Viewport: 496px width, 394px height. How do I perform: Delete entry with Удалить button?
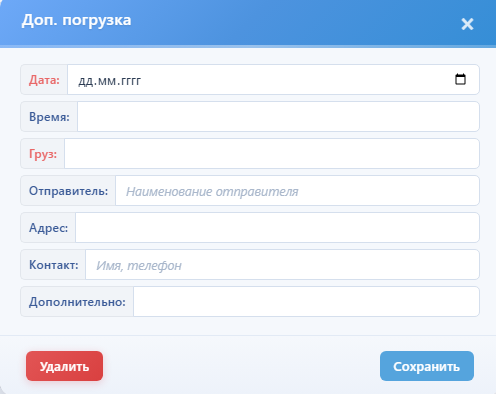point(64,366)
